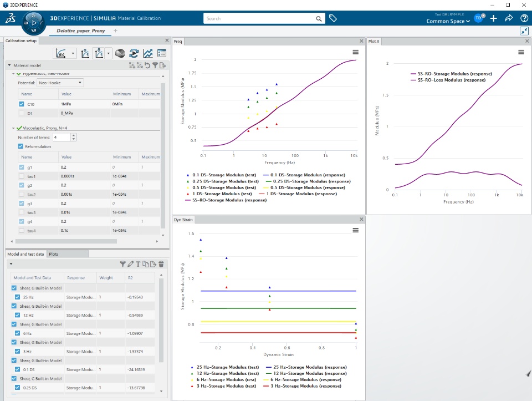This screenshot has height=401, width=532.
Task: Increase Number of terms with up arrow
Action: 74,135
